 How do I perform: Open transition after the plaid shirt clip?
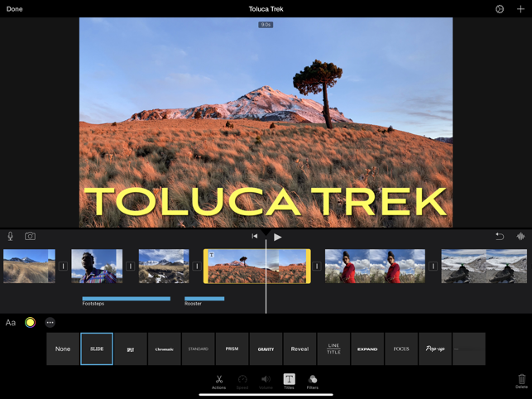click(130, 267)
